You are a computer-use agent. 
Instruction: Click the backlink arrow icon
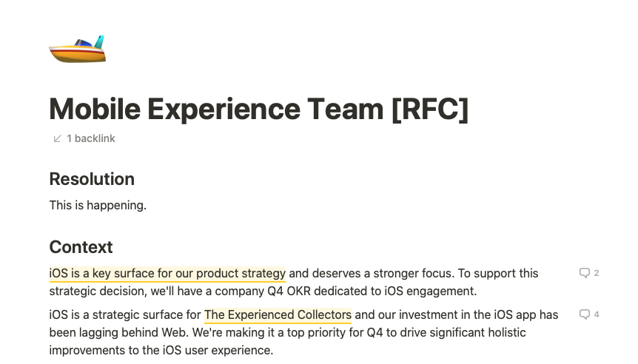point(58,138)
